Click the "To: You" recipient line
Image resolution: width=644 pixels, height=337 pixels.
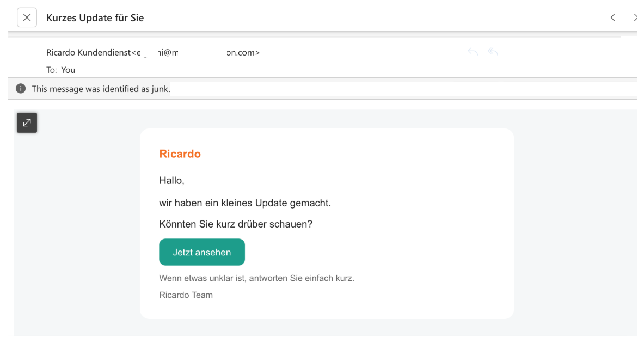60,70
